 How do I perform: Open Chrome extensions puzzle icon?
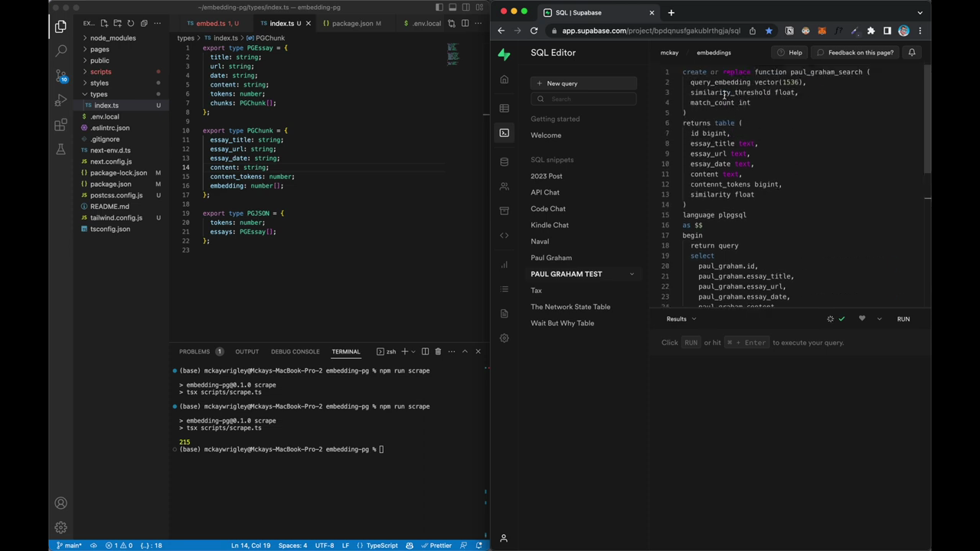click(x=871, y=31)
